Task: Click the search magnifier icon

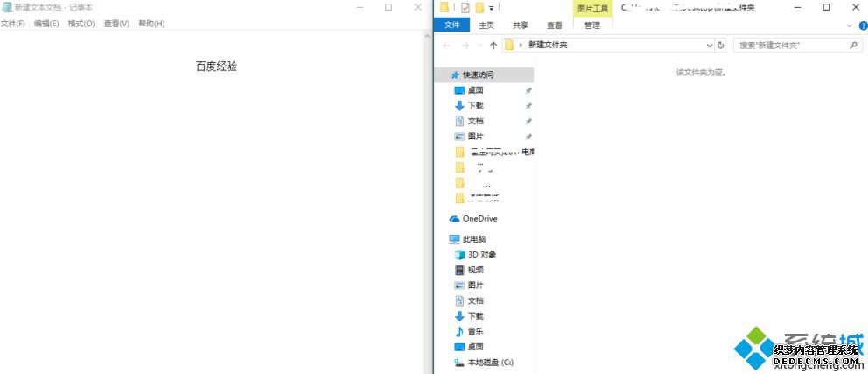Action: tap(853, 46)
